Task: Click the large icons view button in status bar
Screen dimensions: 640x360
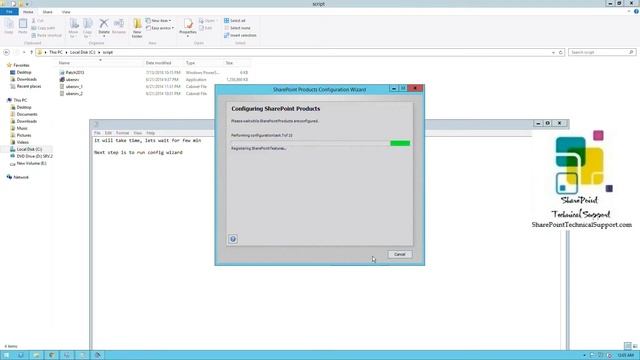Action: [x=635, y=346]
